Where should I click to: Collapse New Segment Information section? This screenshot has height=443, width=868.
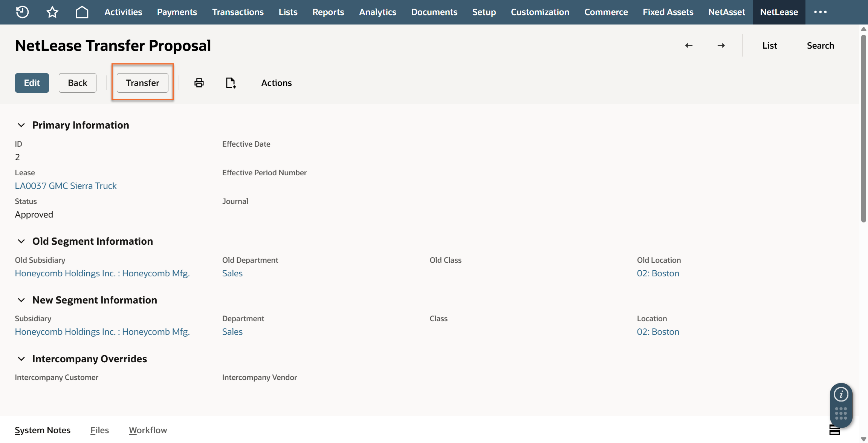21,300
